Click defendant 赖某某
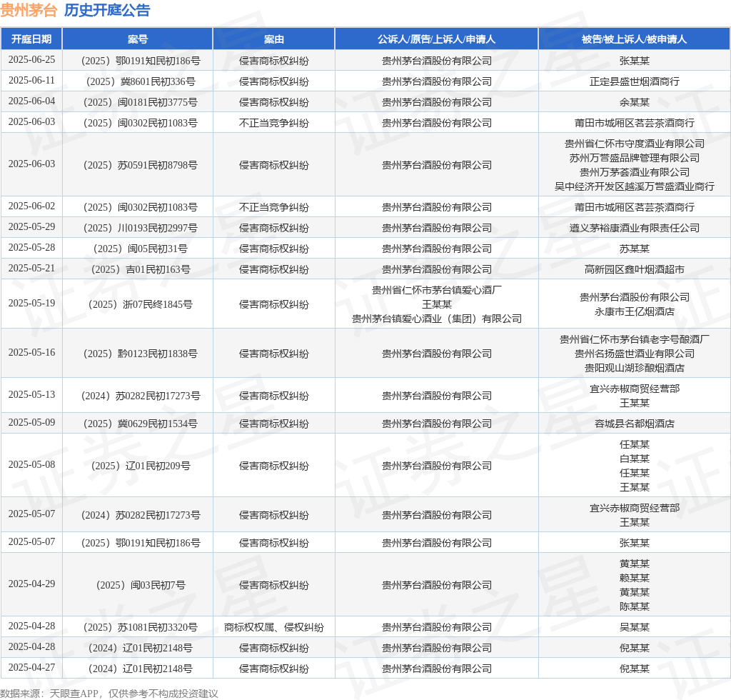The width and height of the screenshot is (731, 700). click(634, 579)
